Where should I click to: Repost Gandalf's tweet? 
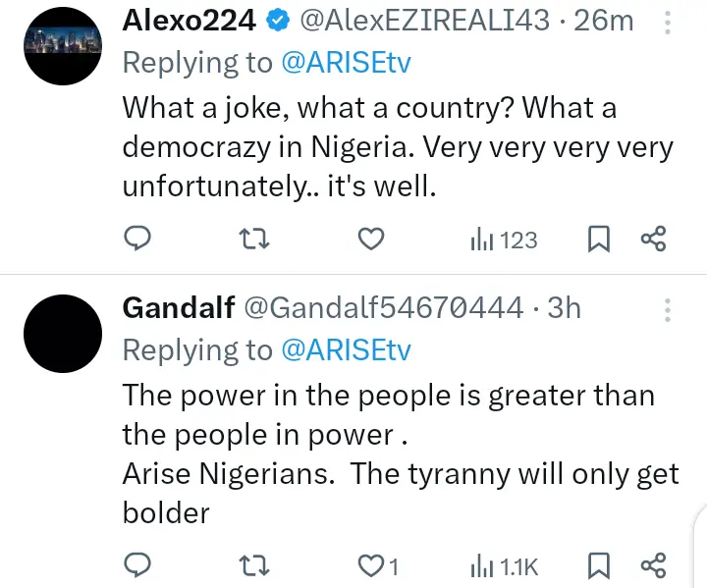tap(254, 564)
